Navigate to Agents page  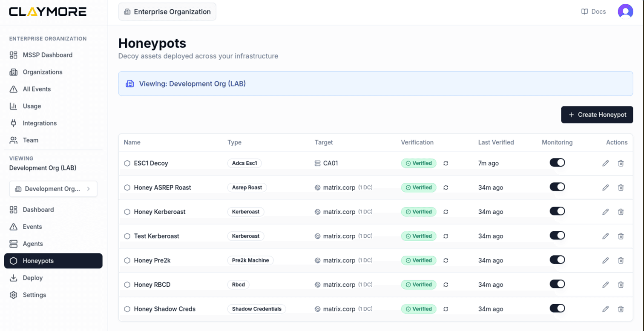53,244
